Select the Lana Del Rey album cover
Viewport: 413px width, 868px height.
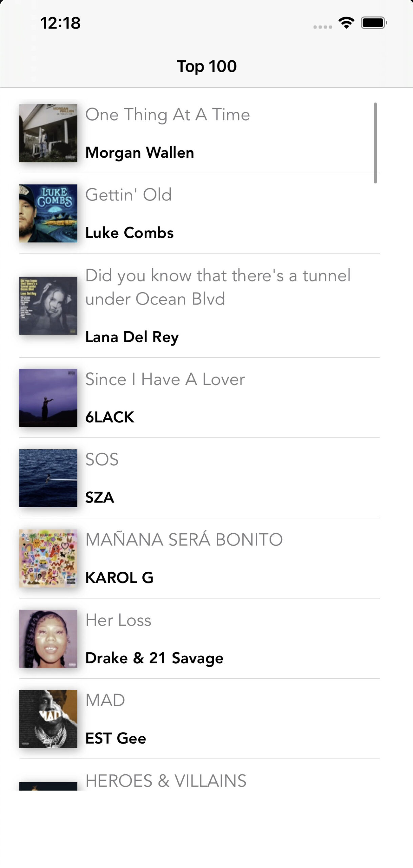point(48,305)
